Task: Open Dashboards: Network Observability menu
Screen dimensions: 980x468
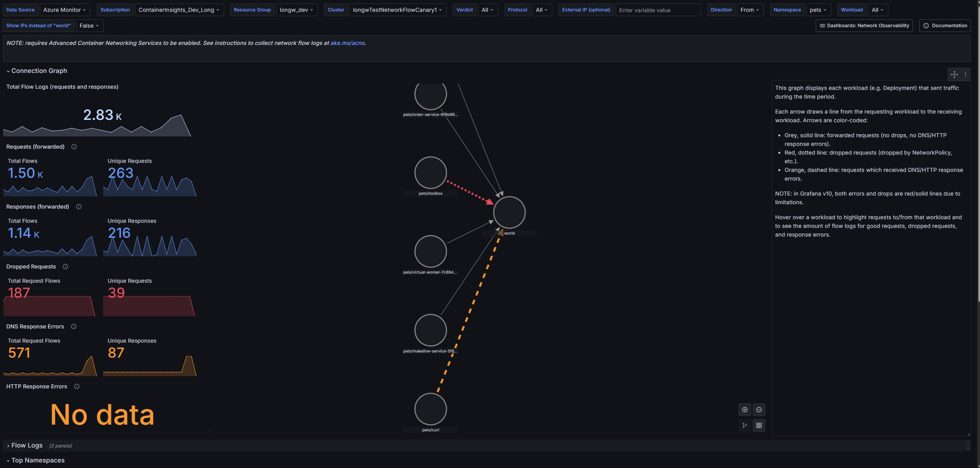Action: coord(864,26)
